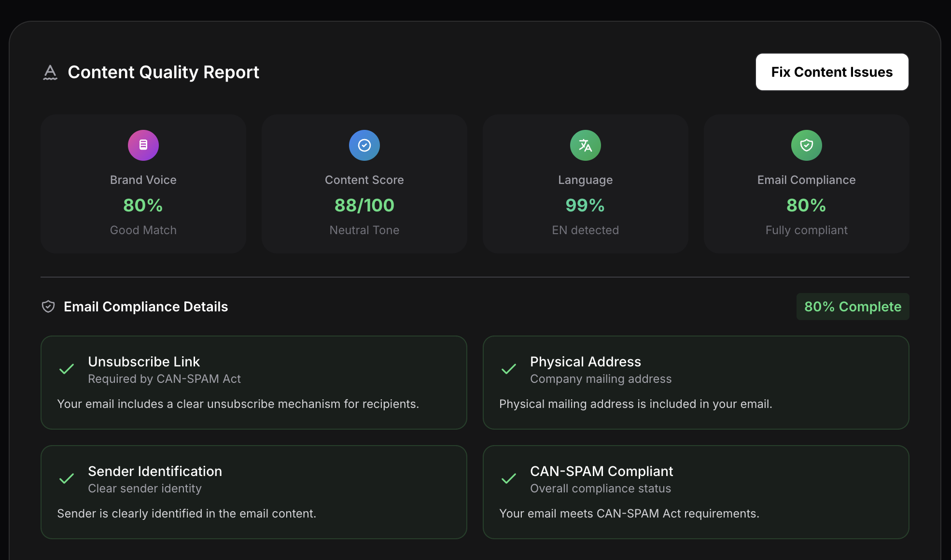Click the checkmark next to Sender Identification

67,479
